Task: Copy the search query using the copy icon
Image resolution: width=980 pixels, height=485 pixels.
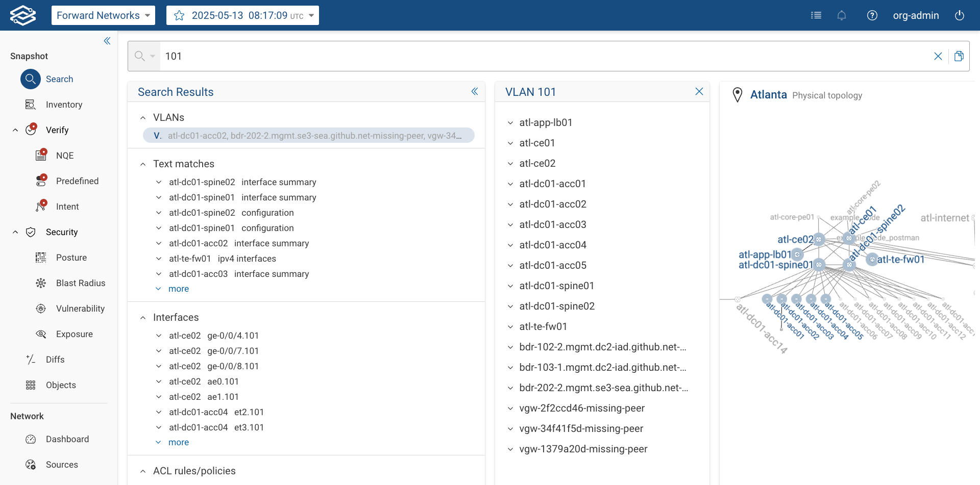Action: click(960, 56)
